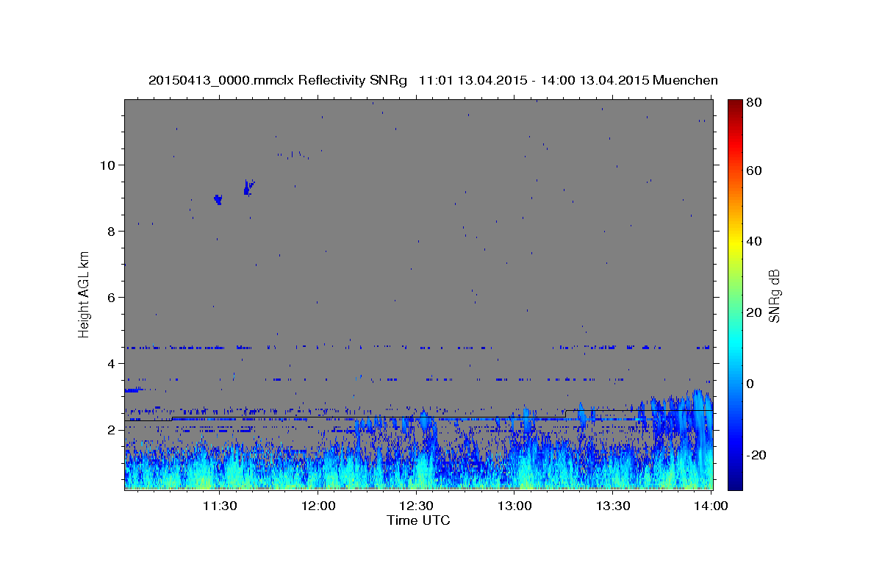This screenshot has width=882, height=588.
Task: Click the 13:00 time tick label
Action: click(x=514, y=506)
